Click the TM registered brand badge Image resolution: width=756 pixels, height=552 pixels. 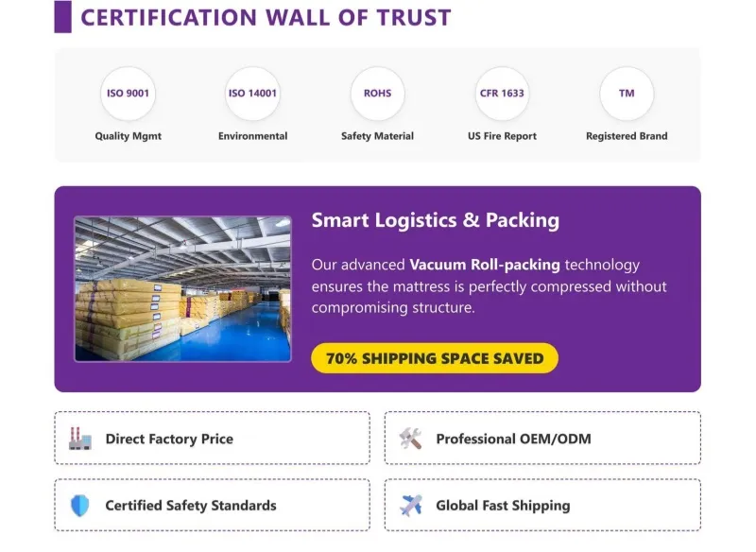(x=627, y=94)
